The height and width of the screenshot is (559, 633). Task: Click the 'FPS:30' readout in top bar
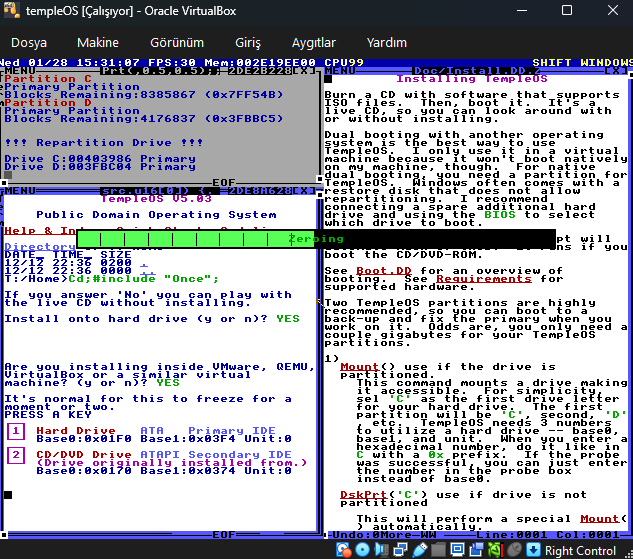[x=172, y=63]
